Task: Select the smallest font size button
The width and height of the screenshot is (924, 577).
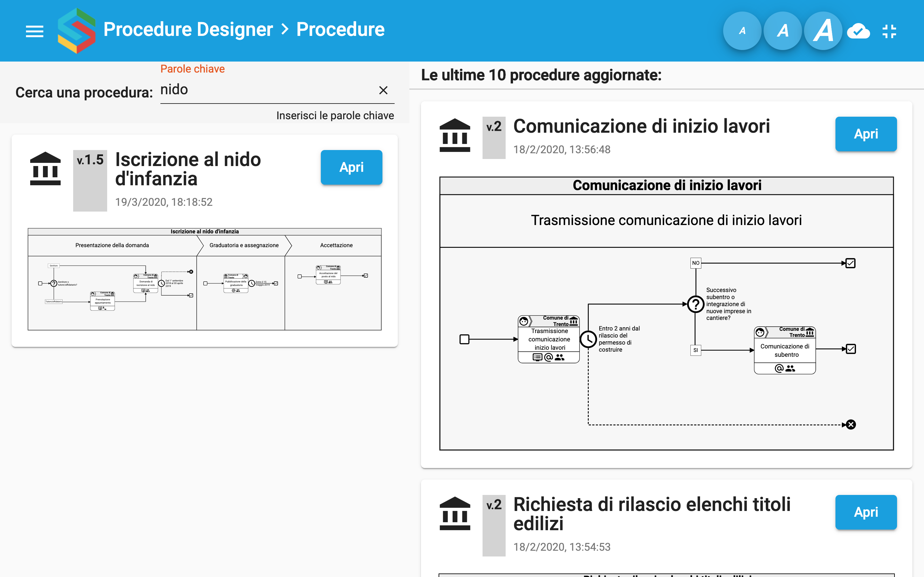Action: (x=742, y=31)
